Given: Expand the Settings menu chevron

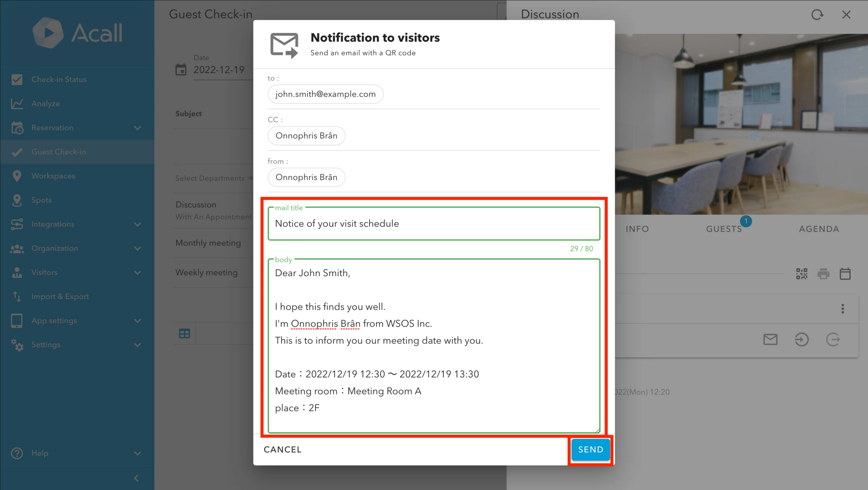Looking at the screenshot, I should point(137,345).
